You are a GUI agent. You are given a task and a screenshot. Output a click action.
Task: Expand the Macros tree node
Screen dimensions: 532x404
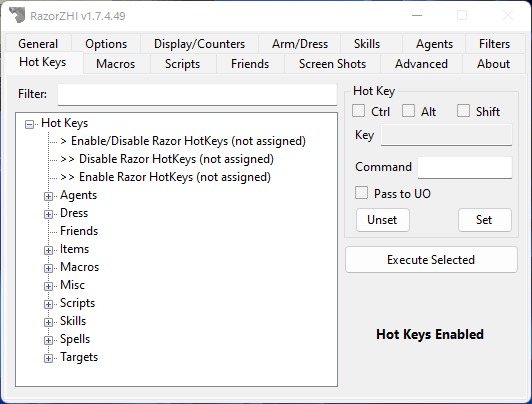[x=48, y=268]
